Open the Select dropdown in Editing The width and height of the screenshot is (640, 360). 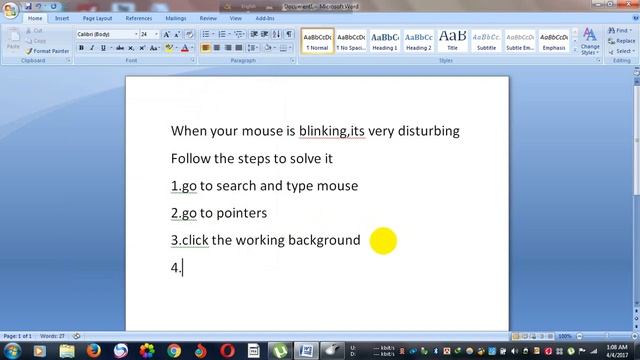click(x=622, y=51)
